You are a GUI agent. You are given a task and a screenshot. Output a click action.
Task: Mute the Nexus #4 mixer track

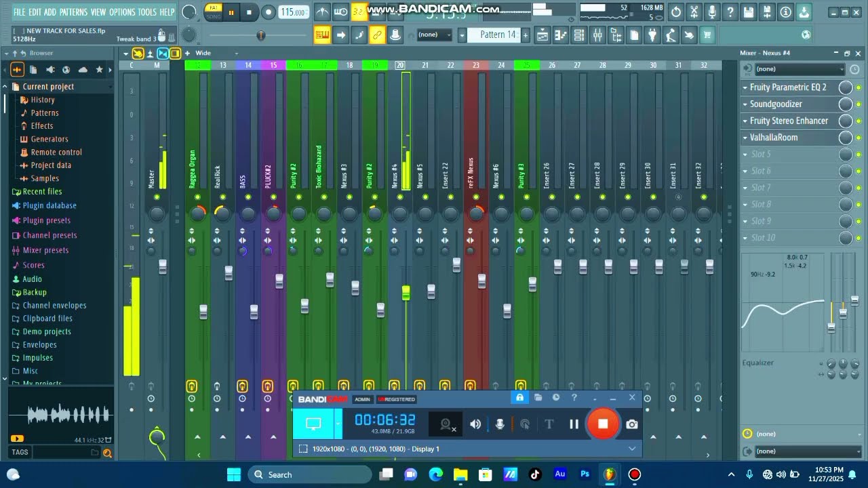[x=400, y=197]
